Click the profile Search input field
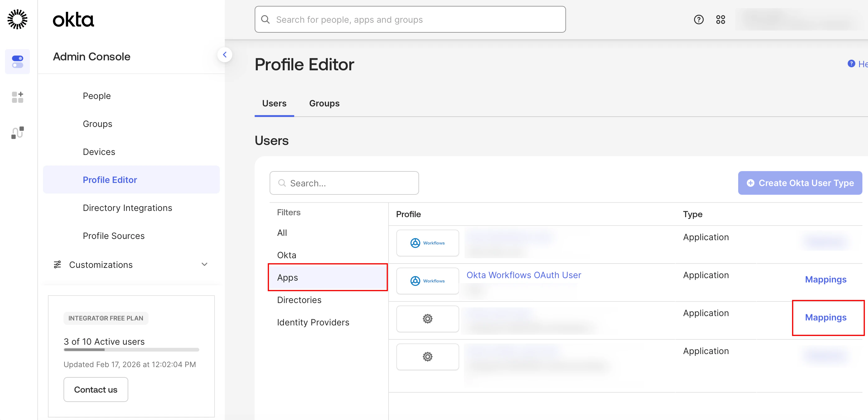Screen dimensions: 868x420 pyautogui.click(x=344, y=183)
